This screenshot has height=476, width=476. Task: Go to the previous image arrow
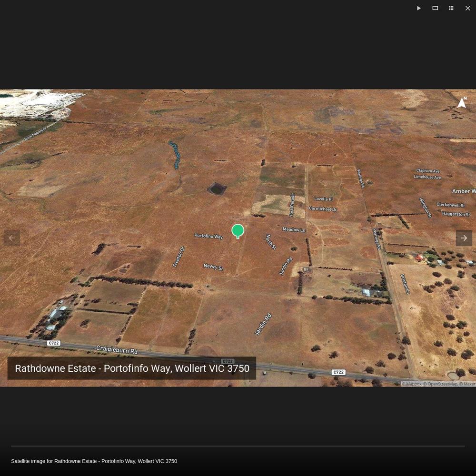(12, 238)
